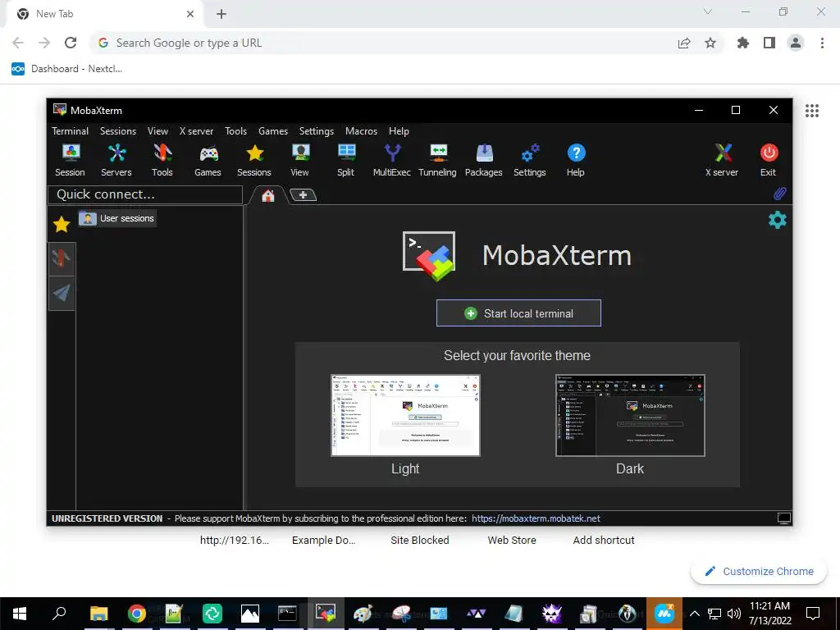840x630 pixels.
Task: Click the paperclip attach icon
Action: click(779, 194)
